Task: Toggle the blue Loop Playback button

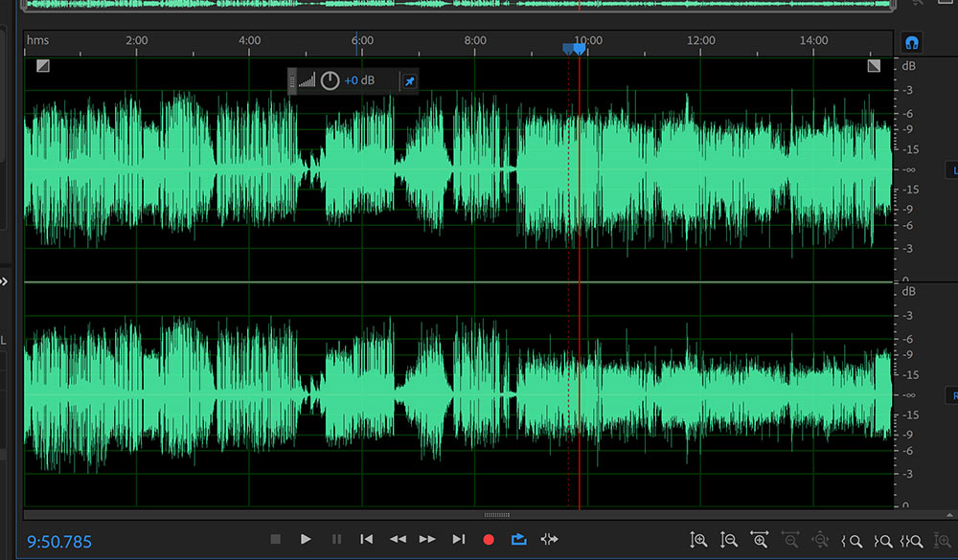Action: click(x=518, y=539)
